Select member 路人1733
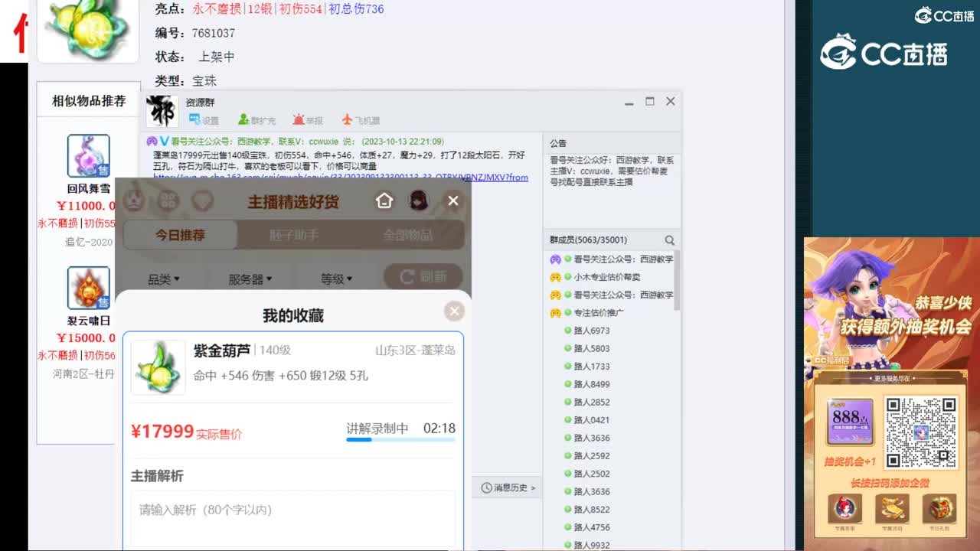 point(591,367)
